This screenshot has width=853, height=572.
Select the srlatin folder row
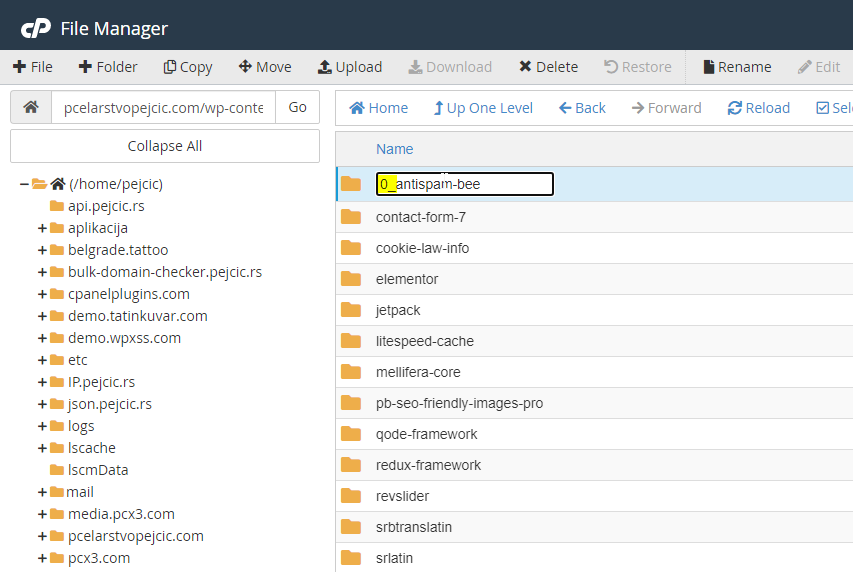coord(594,558)
